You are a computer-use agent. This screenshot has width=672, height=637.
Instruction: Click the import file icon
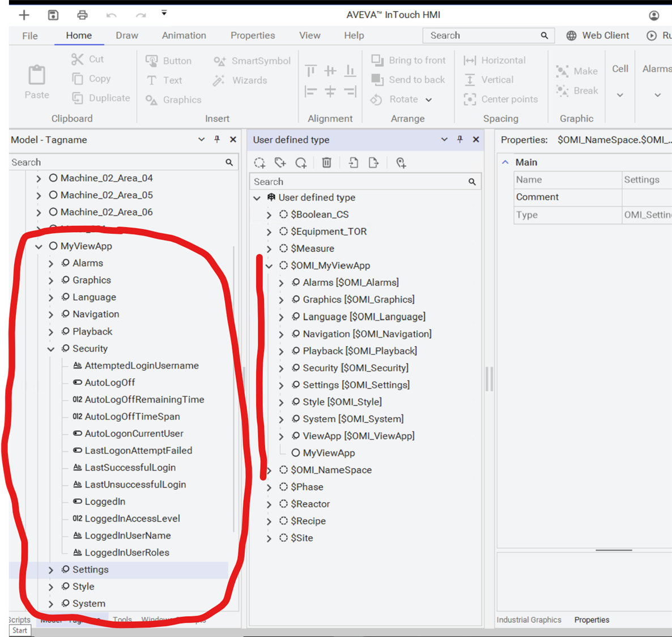(353, 163)
